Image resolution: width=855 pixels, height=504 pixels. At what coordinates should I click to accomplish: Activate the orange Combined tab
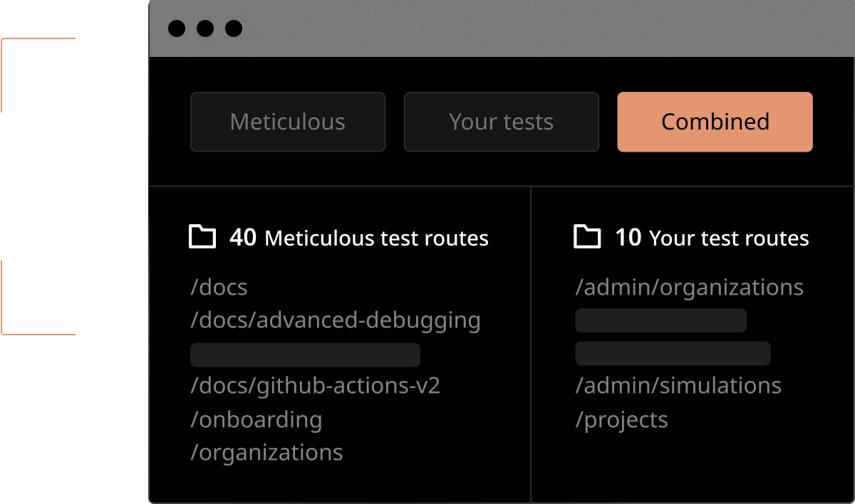[x=715, y=122]
